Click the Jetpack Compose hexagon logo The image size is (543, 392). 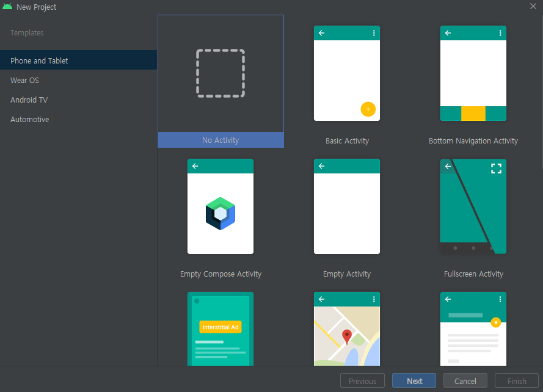(220, 214)
